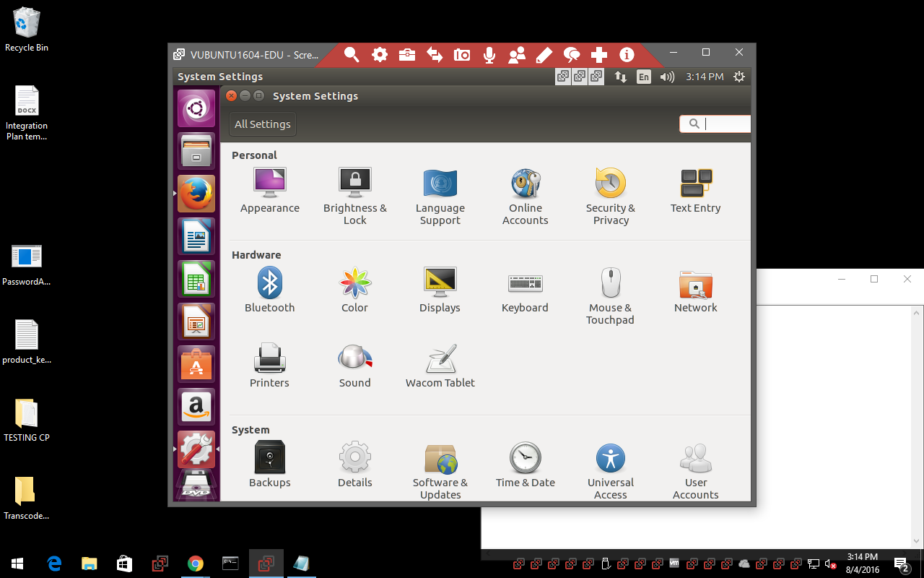Screen dimensions: 924x578
Task: Click the information icon in red toolbar
Action: pyautogui.click(x=627, y=55)
